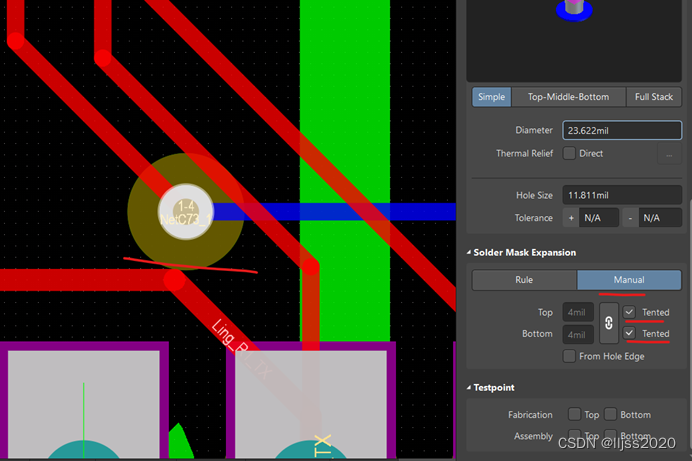The height and width of the screenshot is (461, 692).
Task: Switch to Full Stack mode
Action: [654, 97]
